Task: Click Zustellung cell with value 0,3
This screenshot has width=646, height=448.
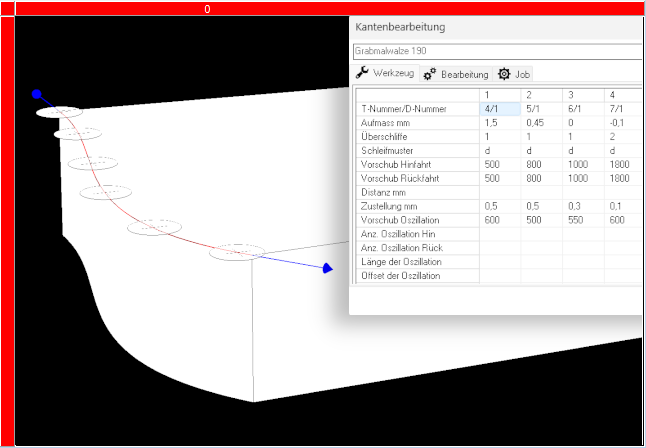Action: (583, 206)
